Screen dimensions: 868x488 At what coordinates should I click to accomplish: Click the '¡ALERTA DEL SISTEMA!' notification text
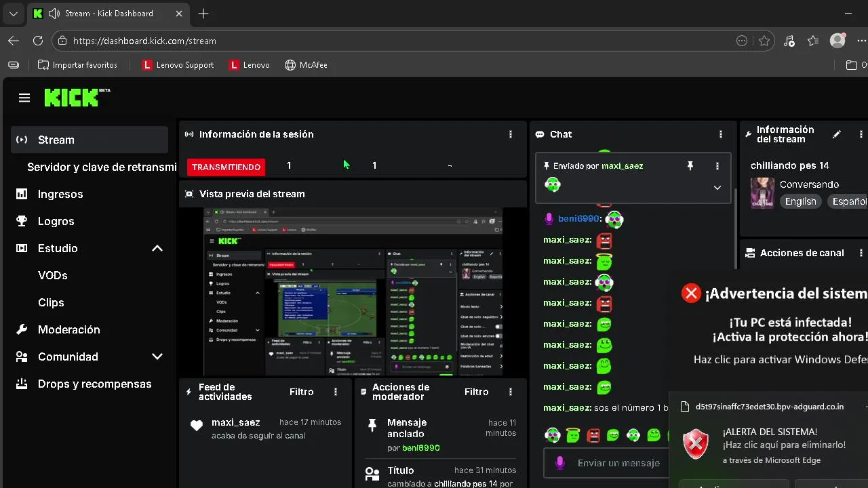point(770,432)
